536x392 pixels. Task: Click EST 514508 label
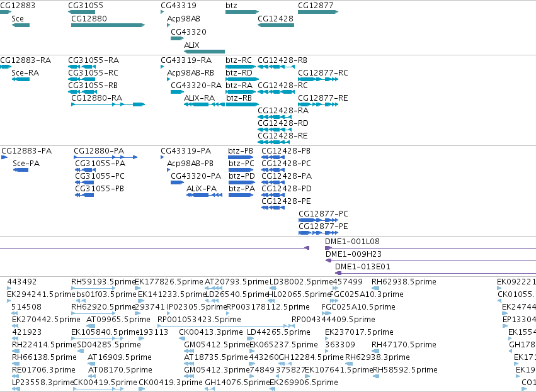coord(26,307)
